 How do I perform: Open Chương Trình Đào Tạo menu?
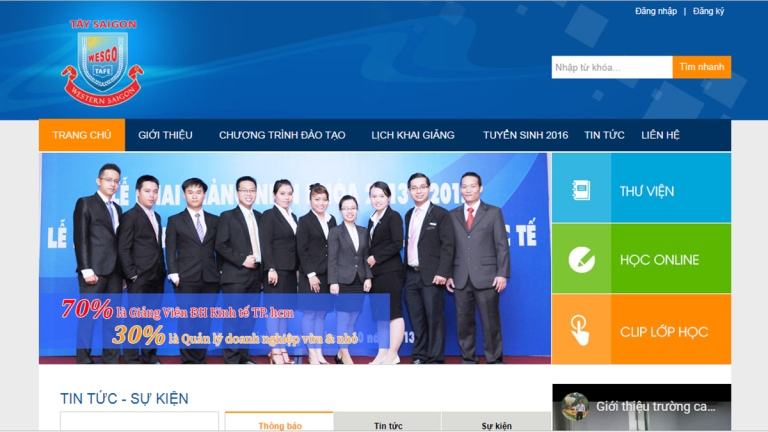[x=282, y=135]
